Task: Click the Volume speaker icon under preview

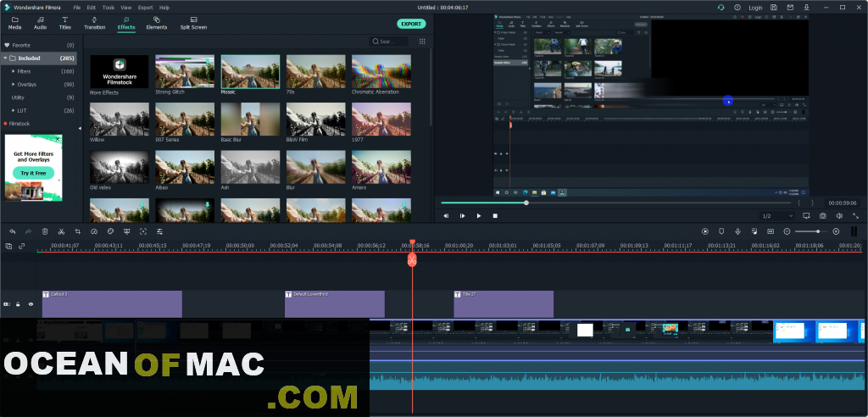Action: (x=839, y=216)
